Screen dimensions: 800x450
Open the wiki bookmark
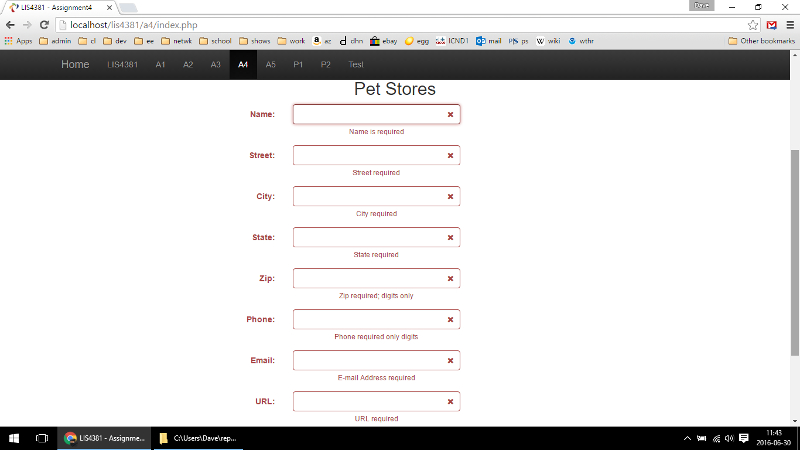(x=548, y=41)
